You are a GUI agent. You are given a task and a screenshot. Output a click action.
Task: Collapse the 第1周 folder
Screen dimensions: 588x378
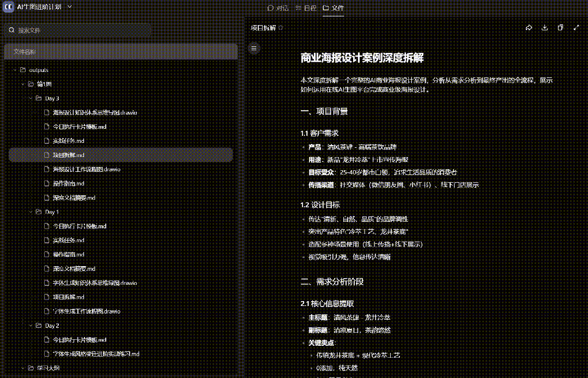[23, 84]
